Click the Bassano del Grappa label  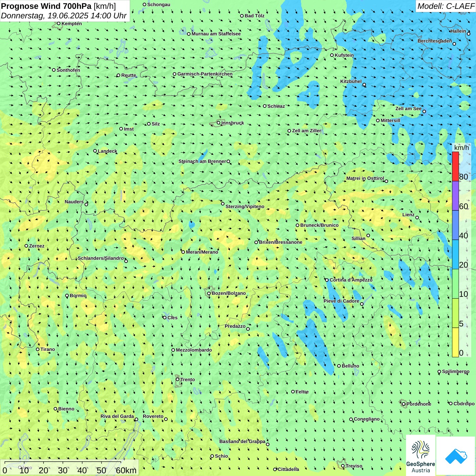pos(242,441)
